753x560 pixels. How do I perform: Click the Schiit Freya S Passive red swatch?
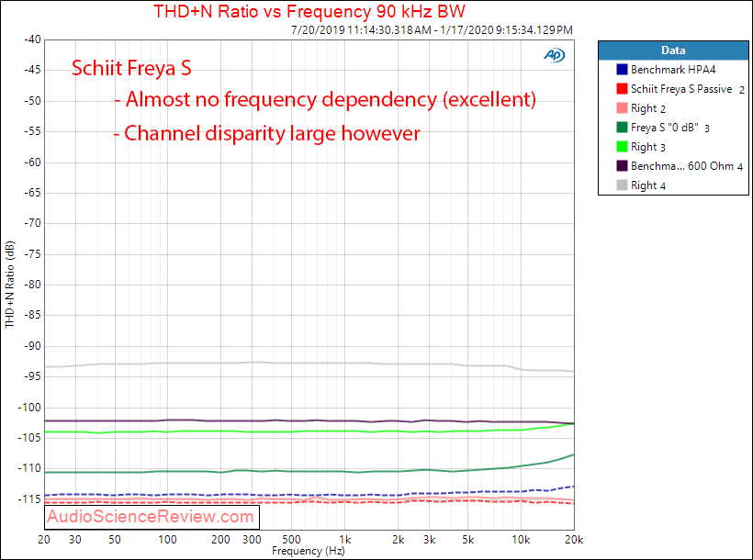click(x=622, y=88)
